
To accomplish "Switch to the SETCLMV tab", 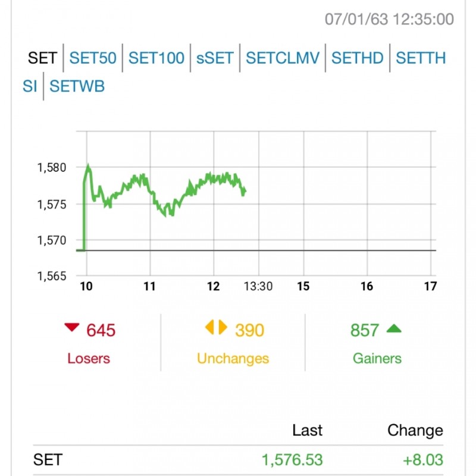I will click(283, 58).
